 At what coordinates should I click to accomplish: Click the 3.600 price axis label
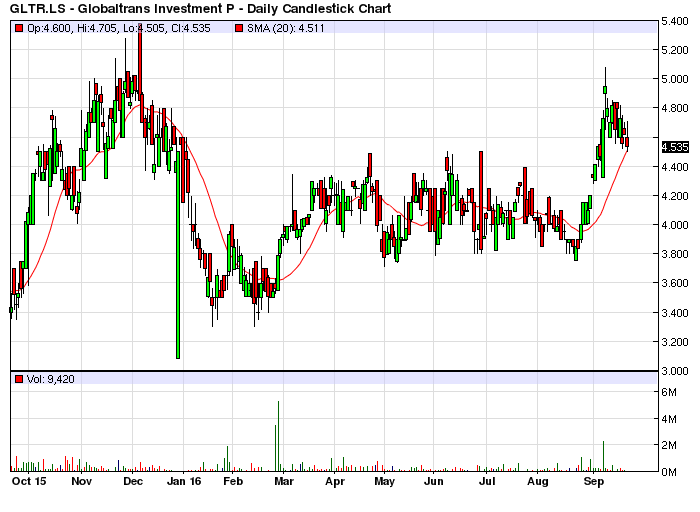tap(675, 283)
